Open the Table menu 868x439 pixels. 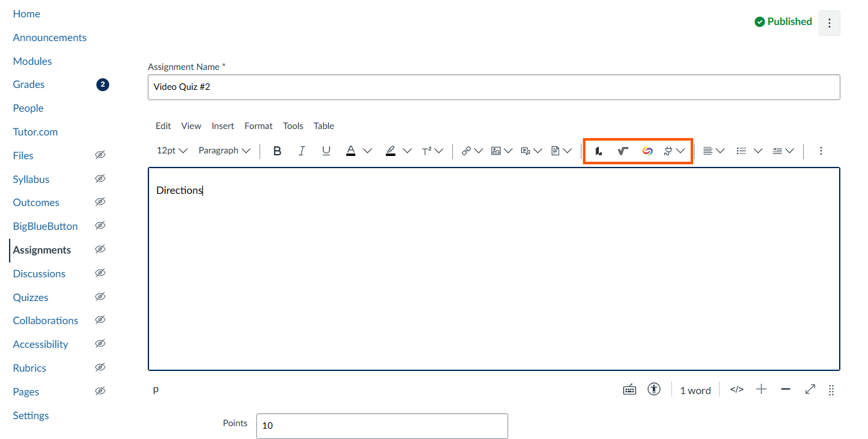point(324,126)
